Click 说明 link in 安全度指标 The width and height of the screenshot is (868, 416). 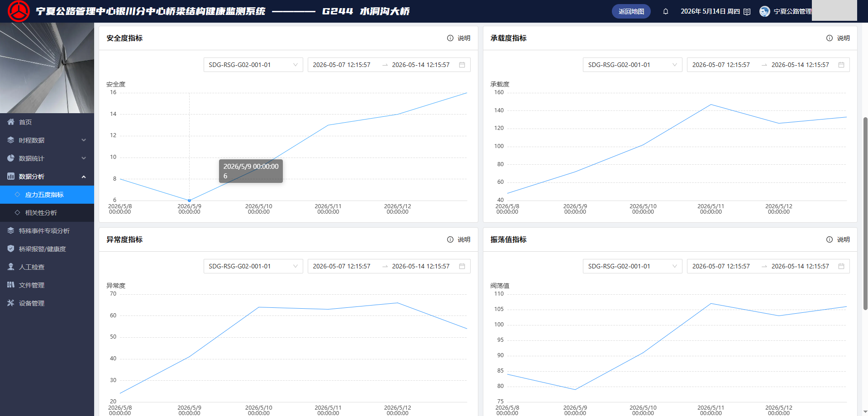464,38
